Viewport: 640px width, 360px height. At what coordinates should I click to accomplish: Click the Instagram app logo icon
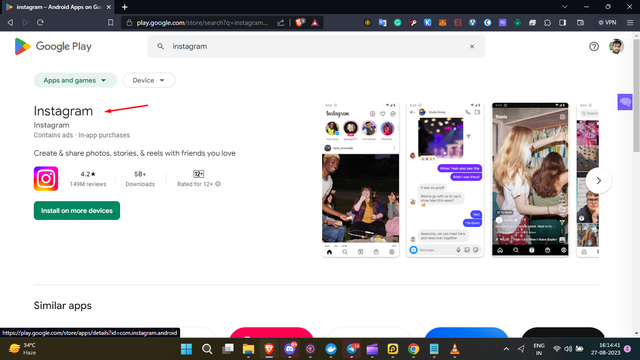[x=46, y=178]
